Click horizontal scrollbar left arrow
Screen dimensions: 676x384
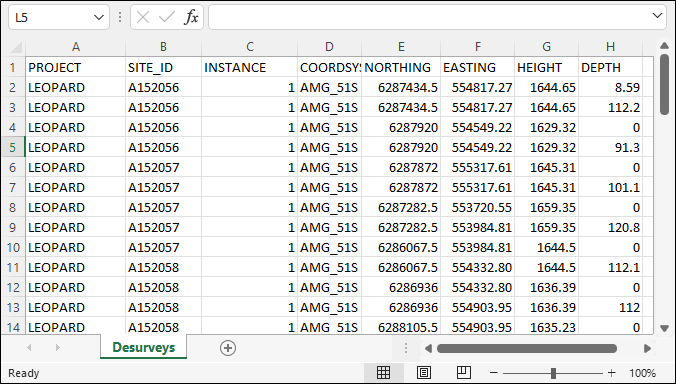[428, 348]
